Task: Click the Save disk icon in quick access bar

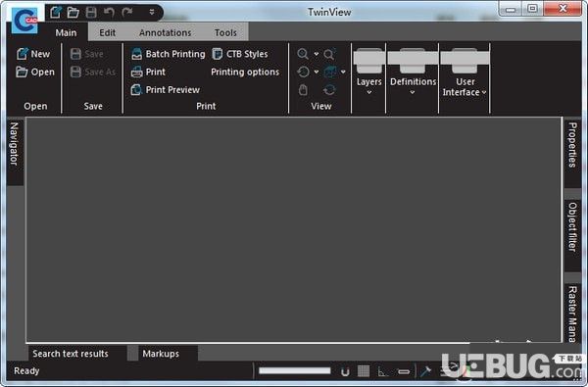Action: [x=91, y=12]
